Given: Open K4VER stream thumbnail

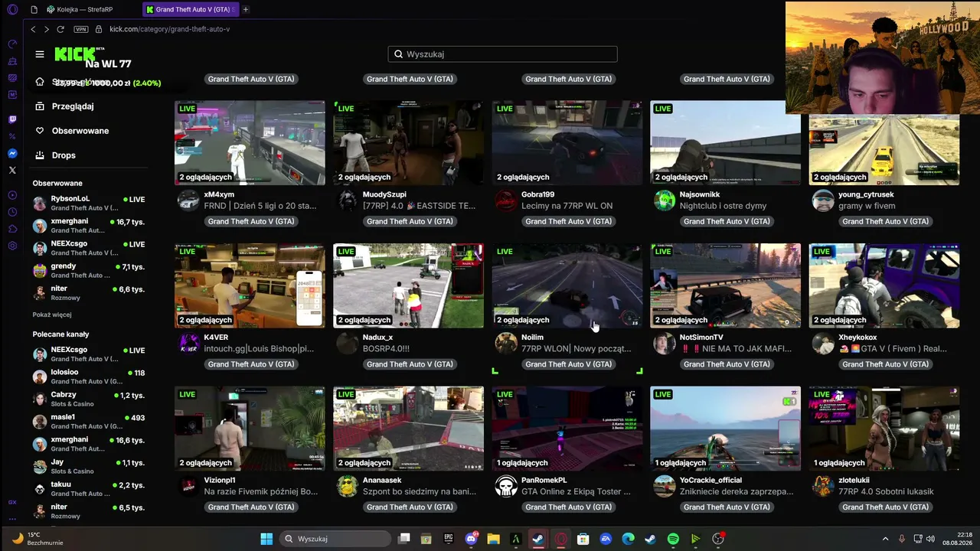Looking at the screenshot, I should pos(250,285).
